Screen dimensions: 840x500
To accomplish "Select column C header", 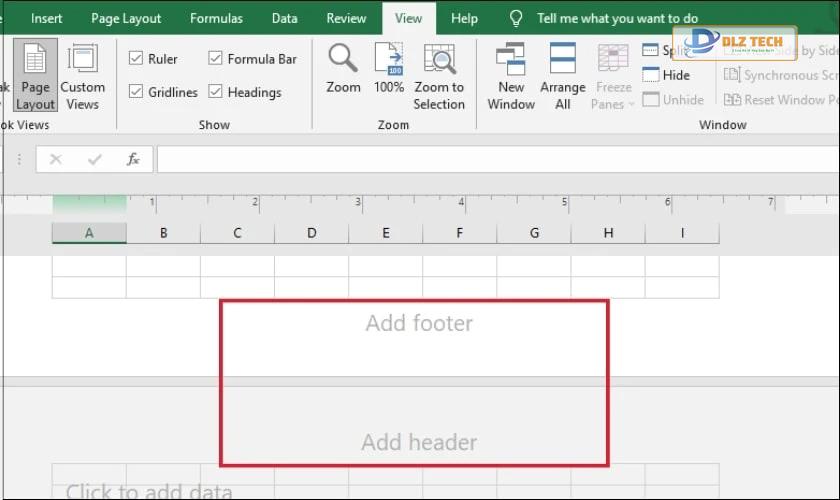I will click(237, 233).
